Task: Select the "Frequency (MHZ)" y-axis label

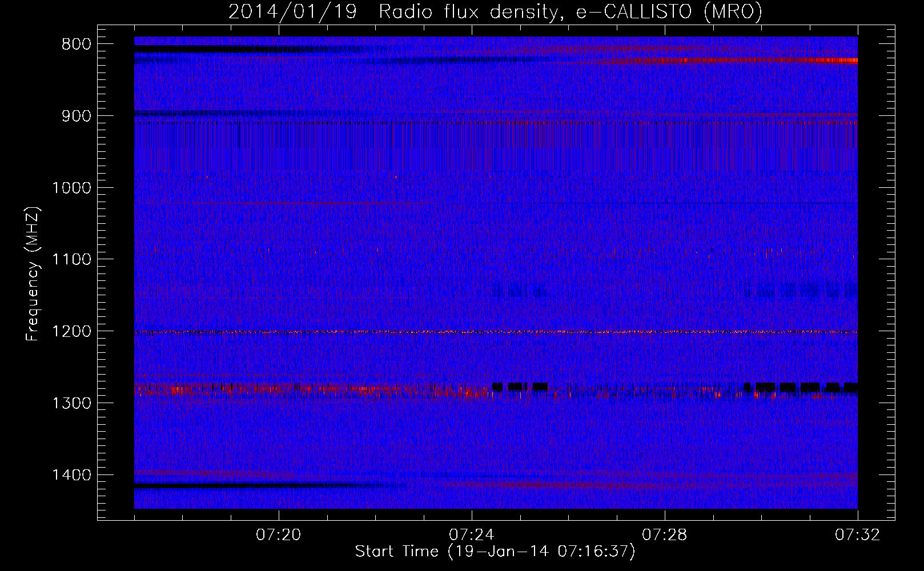Action: pos(33,274)
